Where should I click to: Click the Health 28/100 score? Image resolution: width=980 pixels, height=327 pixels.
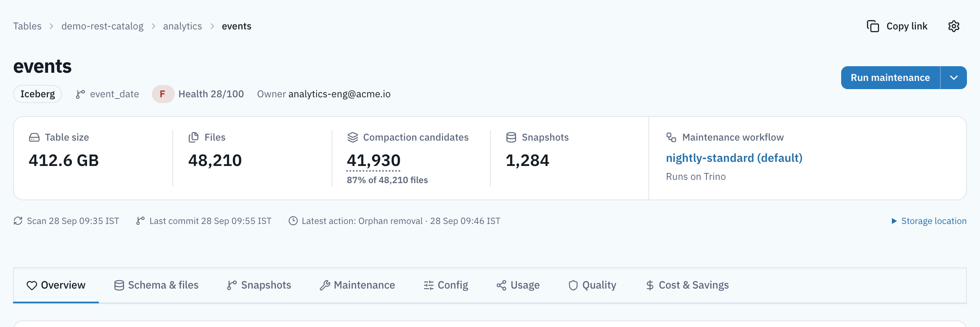pos(211,94)
